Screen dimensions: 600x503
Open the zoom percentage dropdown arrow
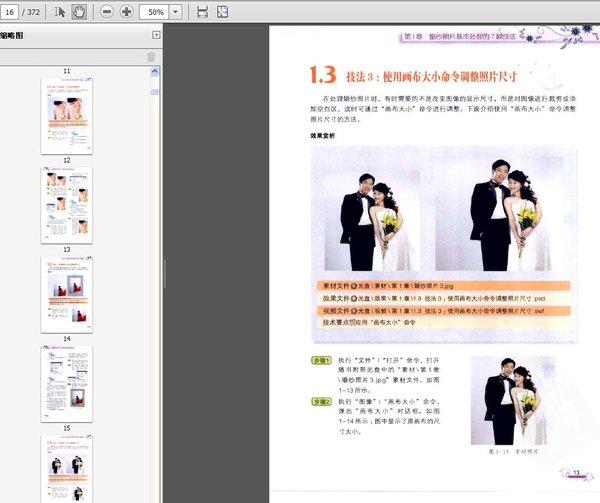(x=175, y=12)
